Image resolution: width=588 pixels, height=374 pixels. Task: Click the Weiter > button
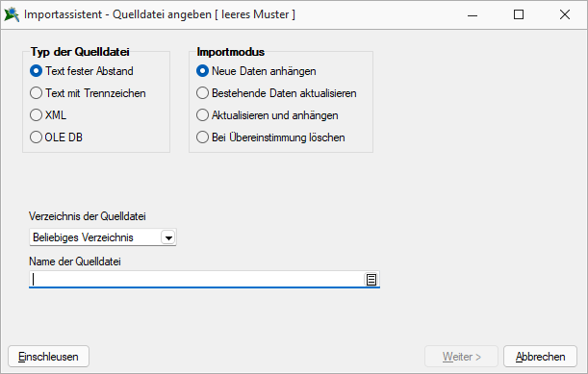point(461,357)
